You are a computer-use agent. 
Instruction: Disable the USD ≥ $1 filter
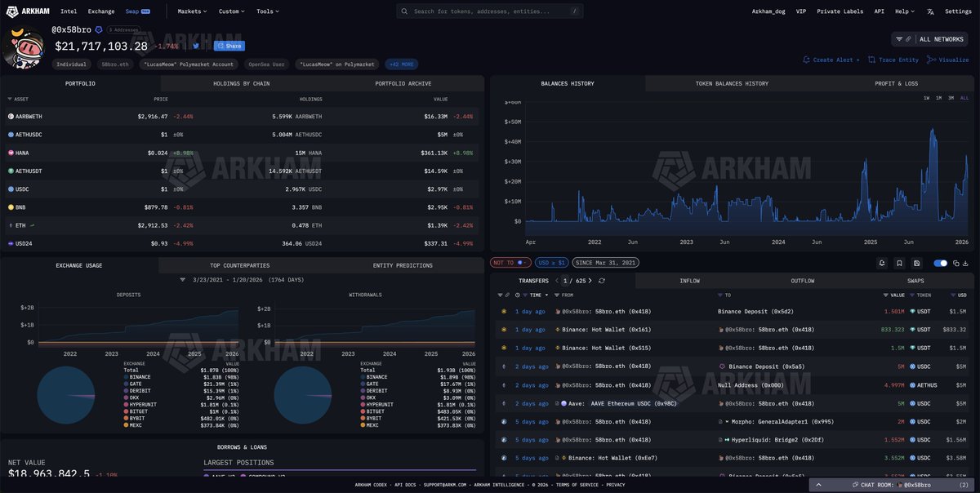pos(551,260)
